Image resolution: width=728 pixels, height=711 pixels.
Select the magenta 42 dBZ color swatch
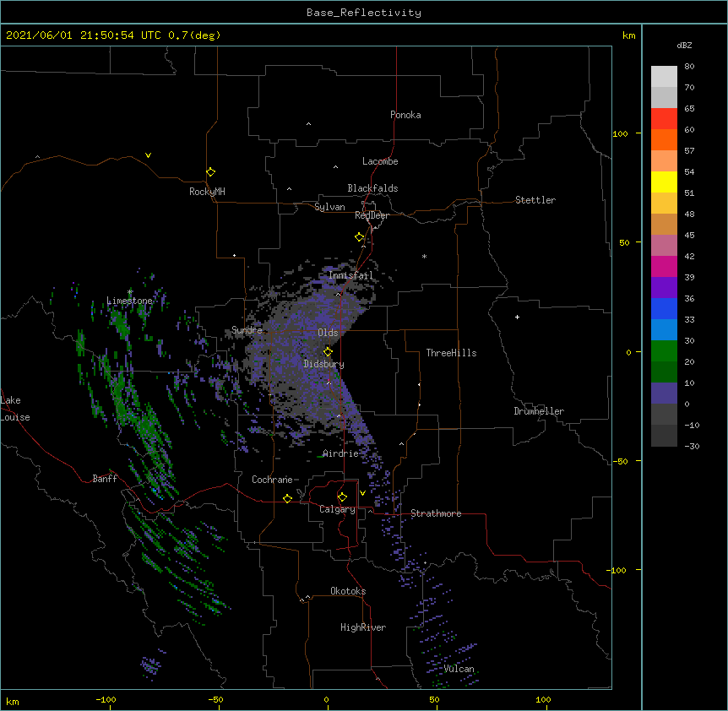click(664, 266)
